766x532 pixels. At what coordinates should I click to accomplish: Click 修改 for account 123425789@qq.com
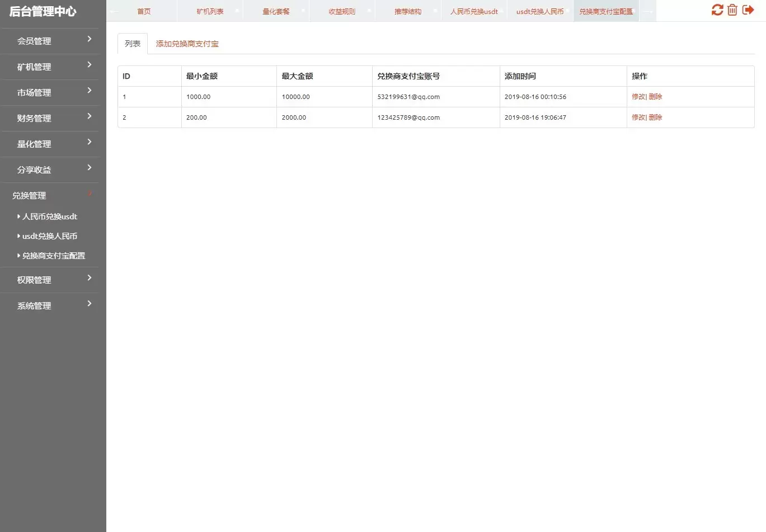pyautogui.click(x=638, y=117)
